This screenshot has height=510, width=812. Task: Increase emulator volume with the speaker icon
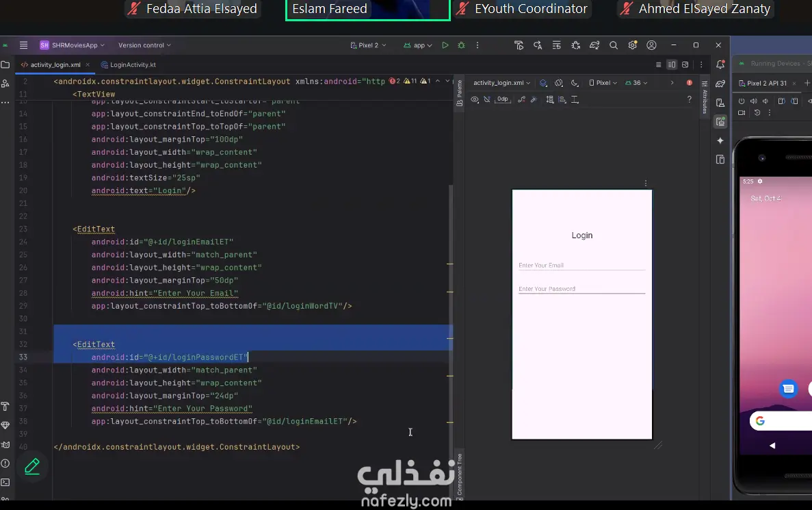pyautogui.click(x=754, y=101)
